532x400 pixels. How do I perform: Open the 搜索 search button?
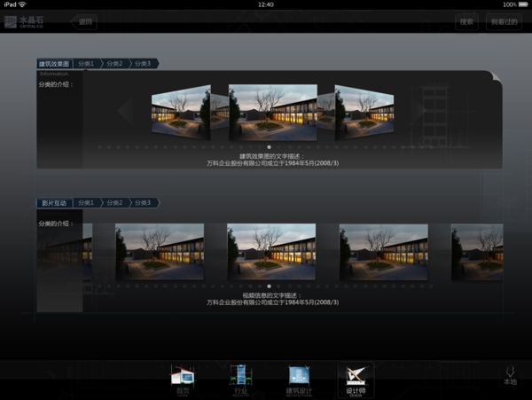(x=466, y=22)
